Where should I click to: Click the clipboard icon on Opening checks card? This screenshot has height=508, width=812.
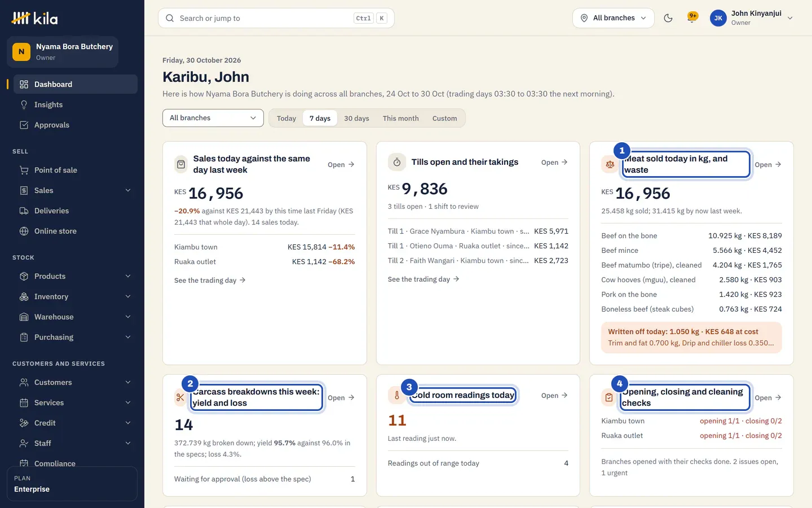point(609,397)
